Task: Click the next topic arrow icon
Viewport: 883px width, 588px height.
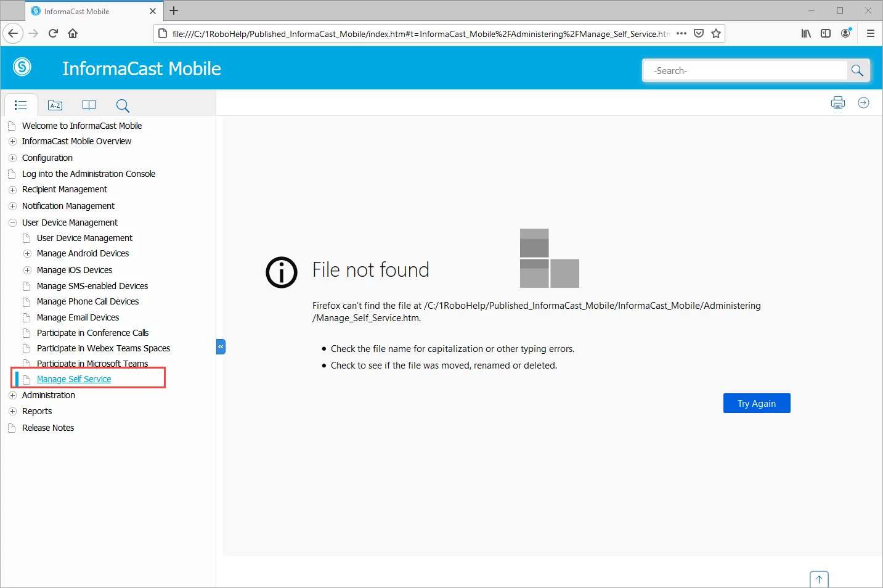Action: point(863,103)
